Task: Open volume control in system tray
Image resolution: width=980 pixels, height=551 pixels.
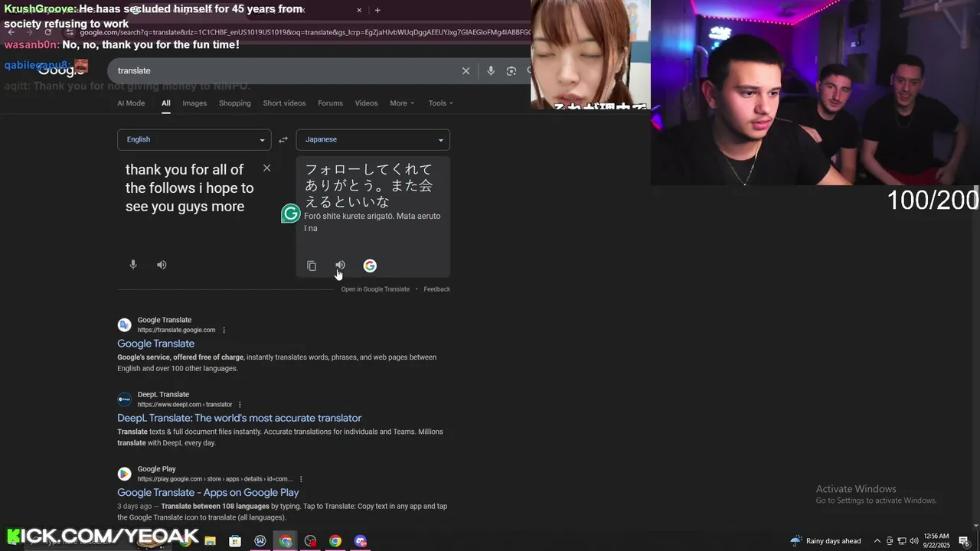Action: 913,541
